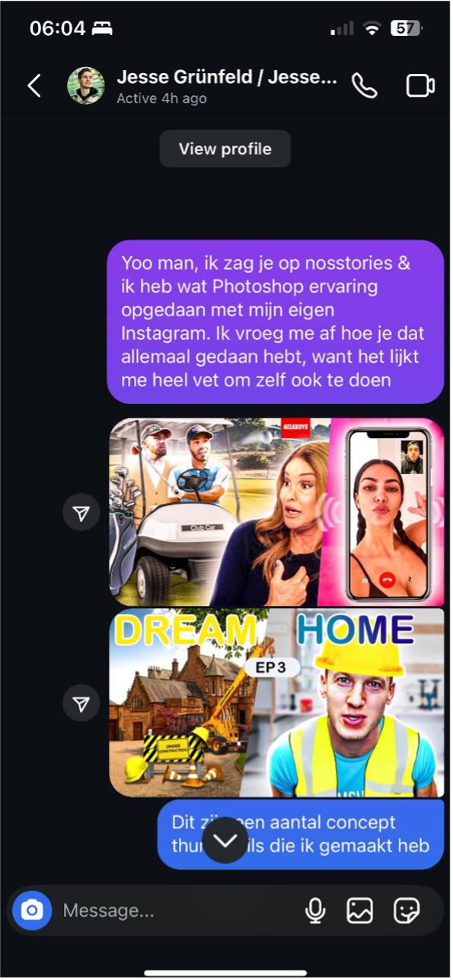The image size is (453, 980).
Task: Start a video call with Jesse
Action: [x=420, y=85]
